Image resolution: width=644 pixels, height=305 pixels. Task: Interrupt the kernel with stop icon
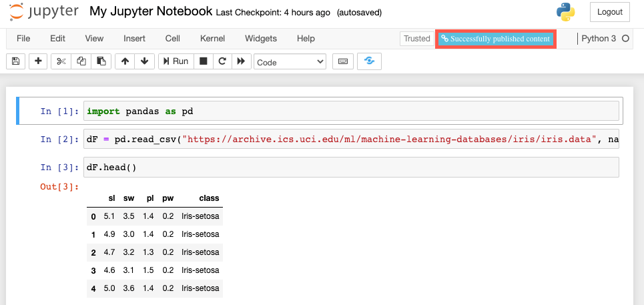[204, 61]
